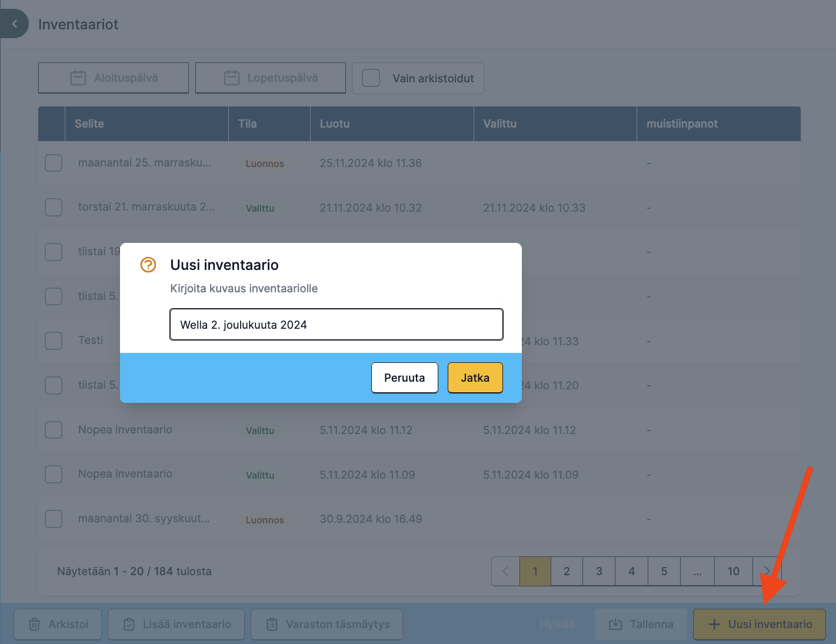Screen dimensions: 836x644
Task: Click Peruuta in the dialog
Action: coord(405,378)
